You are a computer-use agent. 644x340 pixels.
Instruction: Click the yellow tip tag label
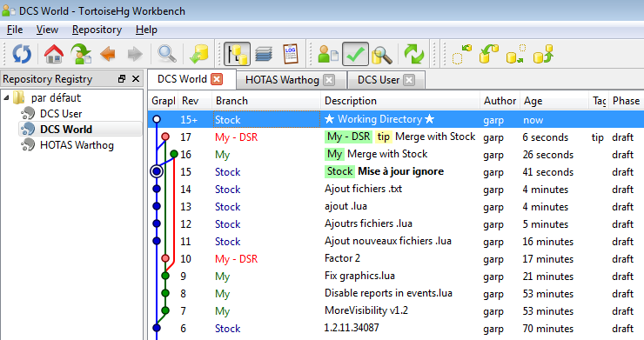click(x=384, y=137)
